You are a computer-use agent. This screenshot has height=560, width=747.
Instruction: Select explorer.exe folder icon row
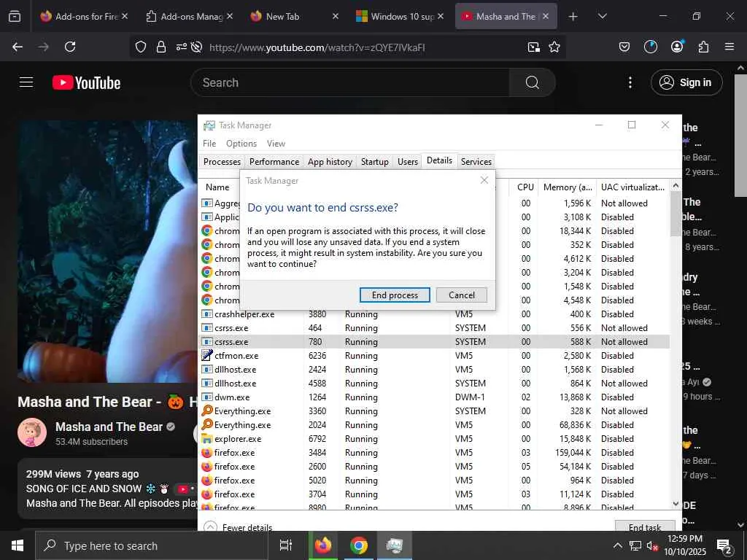[x=434, y=438]
